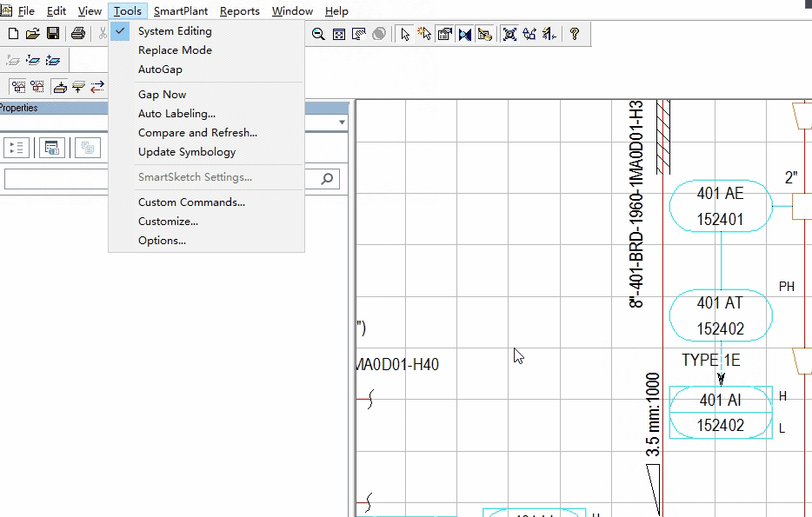Click the 2" size label in drawing

[x=791, y=178]
